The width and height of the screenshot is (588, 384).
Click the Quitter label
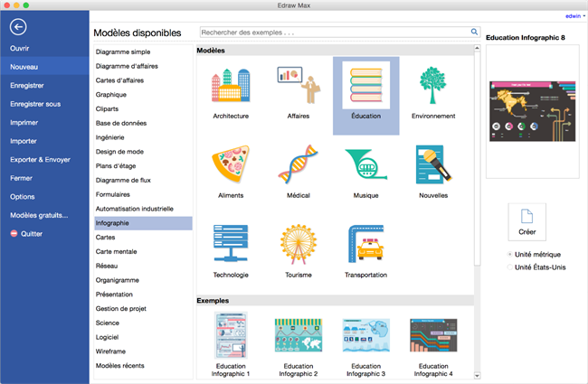(32, 234)
